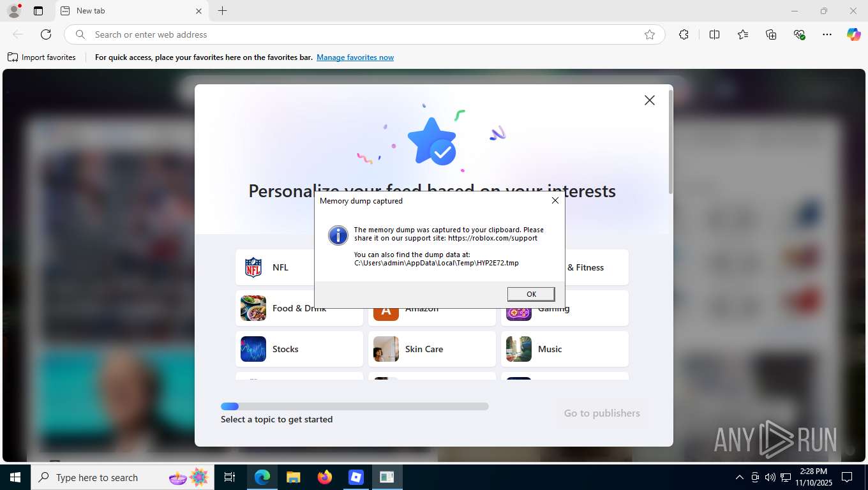Click the Meet Now tray icon
The width and height of the screenshot is (868, 490).
[755, 477]
